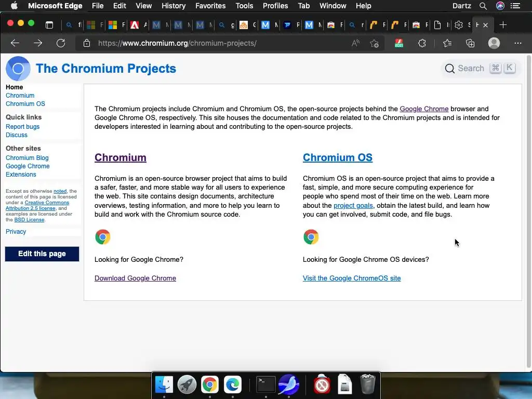532x399 pixels.
Task: Open Microsoft Edge from the Dock
Action: (232, 384)
